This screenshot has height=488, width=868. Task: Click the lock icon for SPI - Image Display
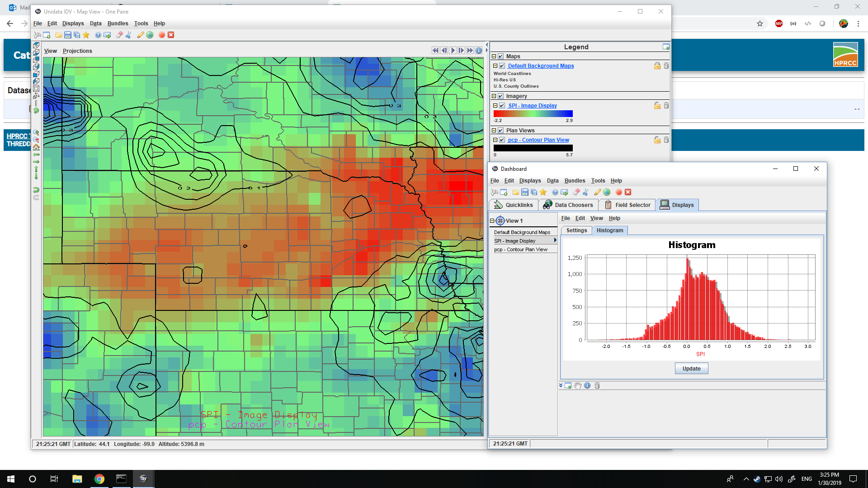(x=657, y=106)
